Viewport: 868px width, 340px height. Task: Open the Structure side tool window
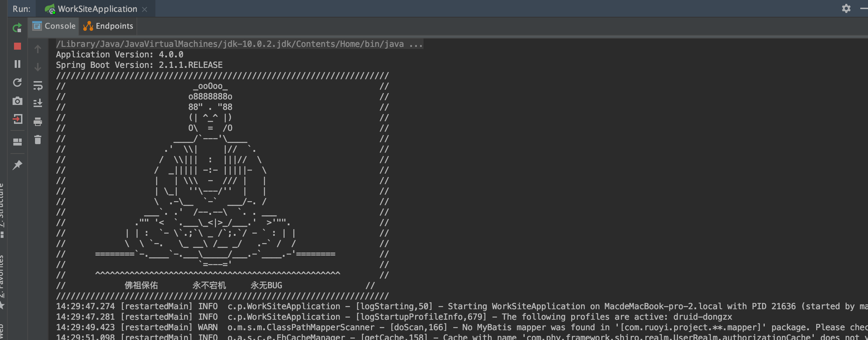click(x=3, y=210)
